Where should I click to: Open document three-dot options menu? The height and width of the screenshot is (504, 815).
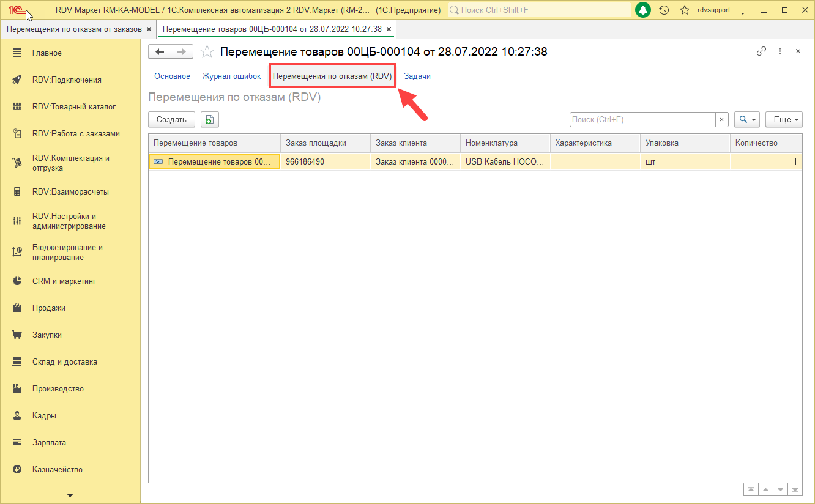click(780, 51)
